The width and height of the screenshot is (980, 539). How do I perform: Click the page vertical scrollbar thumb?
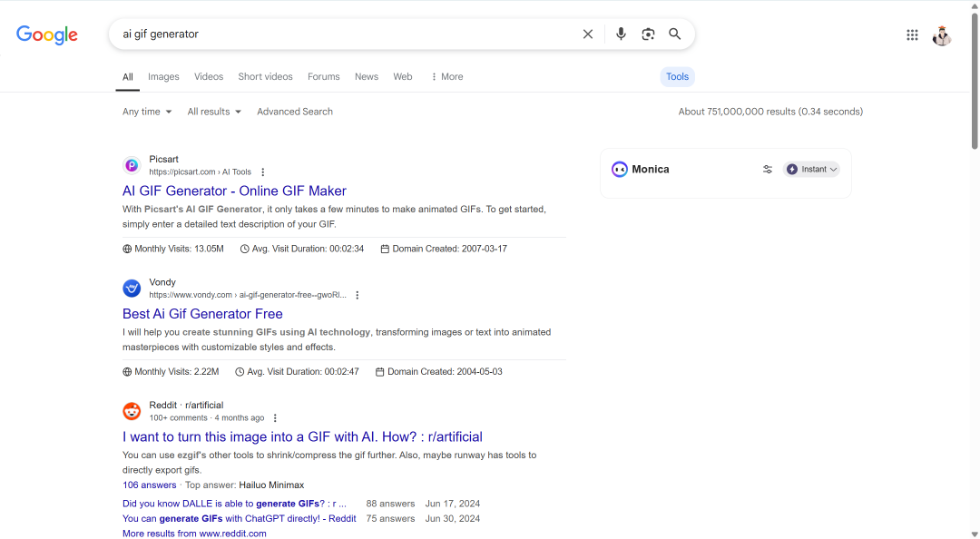tap(975, 80)
